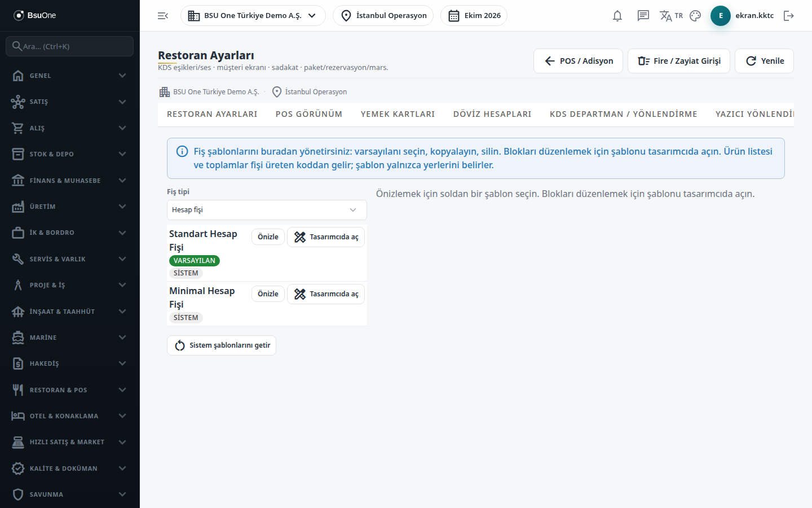Open Minimal Hesap Fişi in Tasarımcıda aç
The width and height of the screenshot is (812, 508).
pos(326,294)
